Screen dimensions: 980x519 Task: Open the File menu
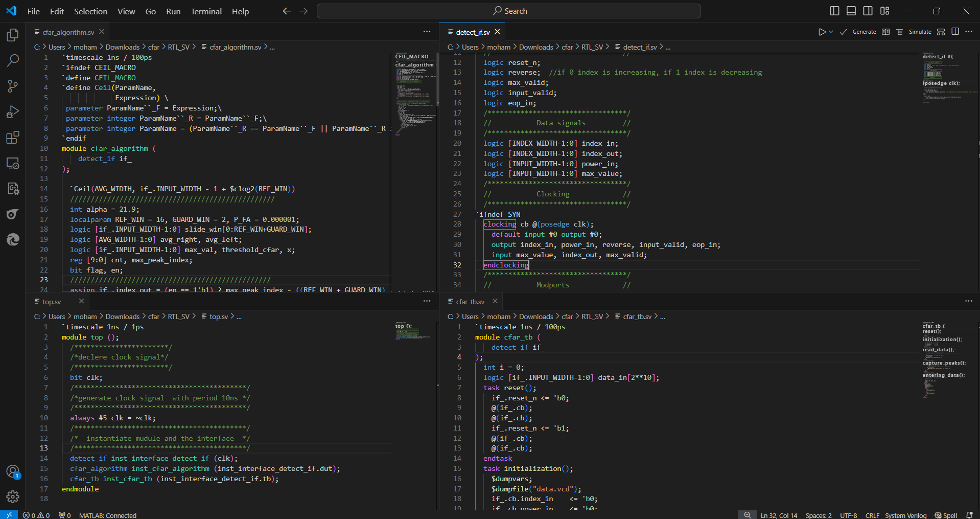pyautogui.click(x=34, y=11)
